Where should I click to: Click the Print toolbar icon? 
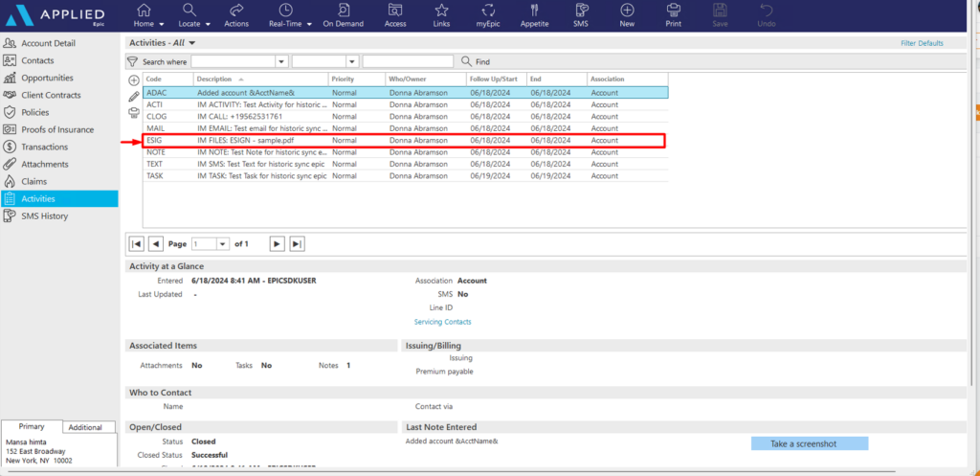pyautogui.click(x=673, y=15)
